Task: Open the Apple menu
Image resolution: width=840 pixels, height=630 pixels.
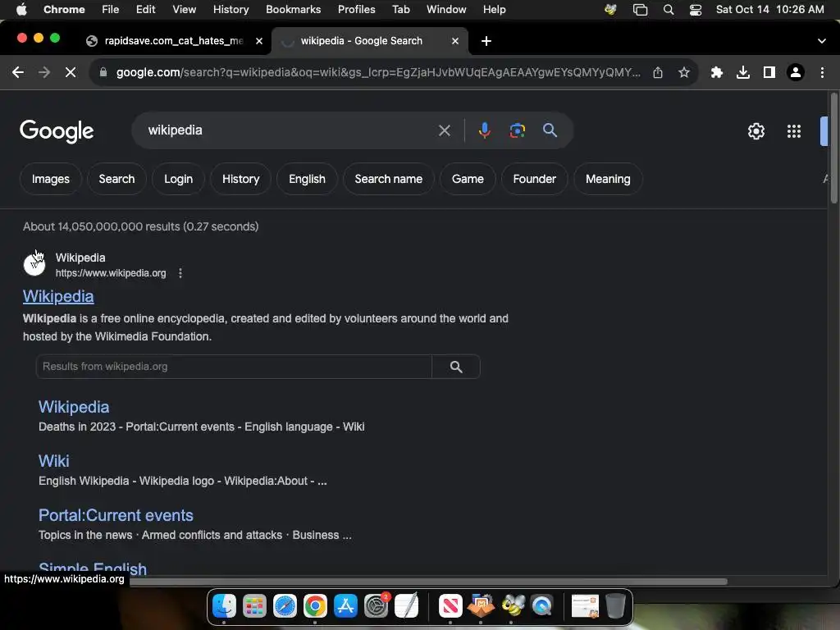Action: (x=21, y=10)
